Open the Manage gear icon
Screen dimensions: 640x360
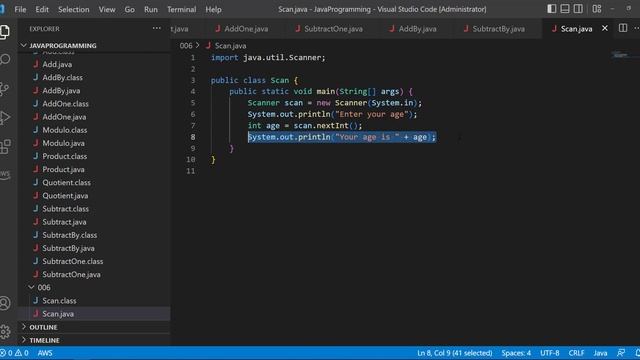coord(5,331)
